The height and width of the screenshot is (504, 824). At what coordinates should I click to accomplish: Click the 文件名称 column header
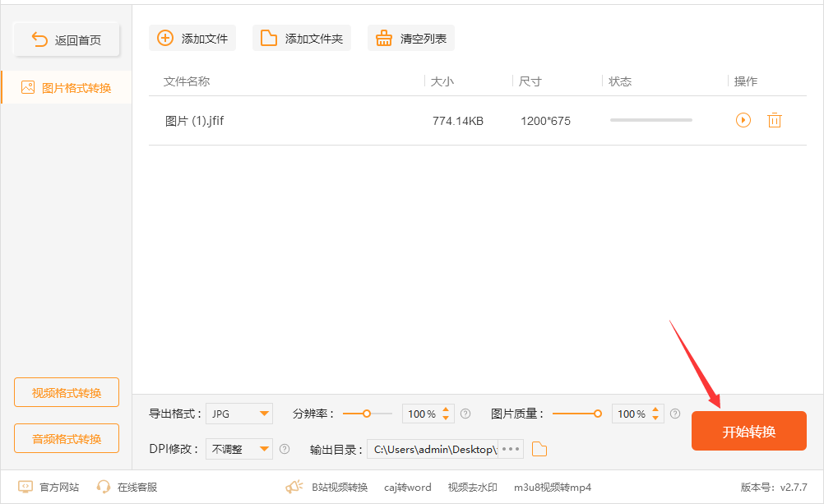(x=187, y=81)
